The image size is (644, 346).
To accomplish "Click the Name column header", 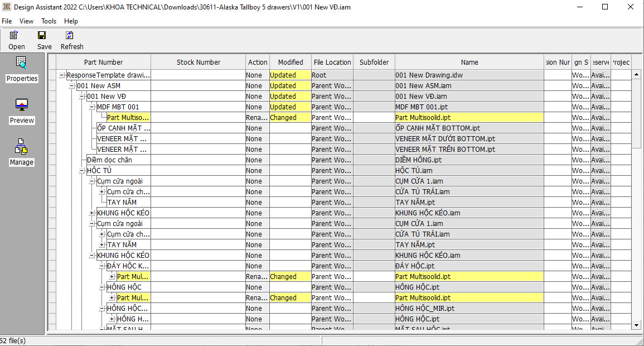I will [469, 63].
